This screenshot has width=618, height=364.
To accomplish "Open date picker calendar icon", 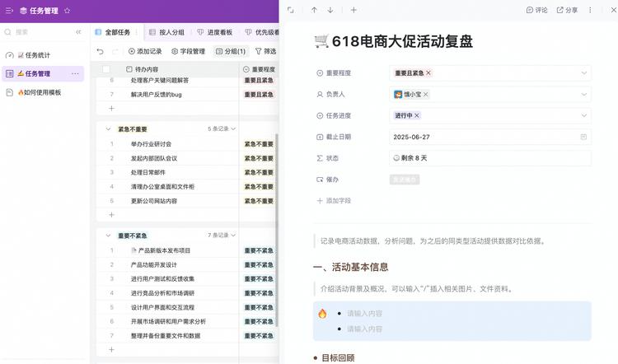I will click(583, 137).
